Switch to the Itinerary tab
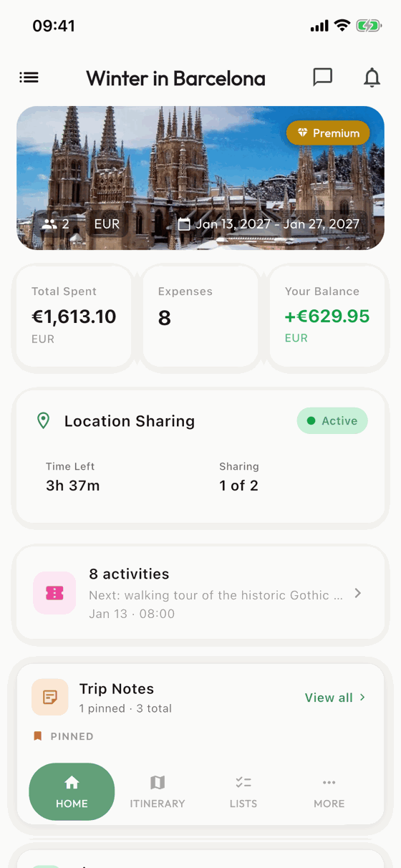The image size is (401, 868). (x=158, y=791)
